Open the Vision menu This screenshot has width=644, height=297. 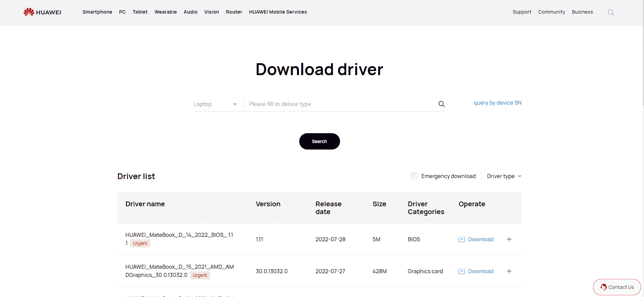pos(212,12)
